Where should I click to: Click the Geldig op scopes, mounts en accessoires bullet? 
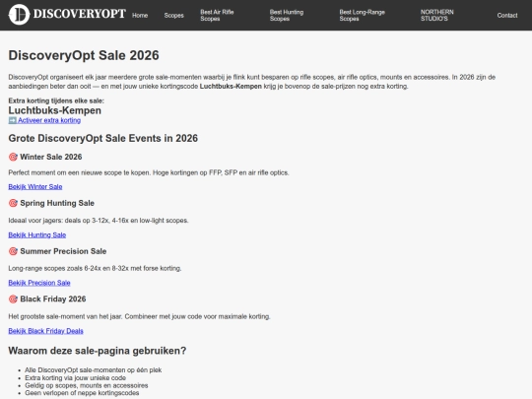[87, 385]
